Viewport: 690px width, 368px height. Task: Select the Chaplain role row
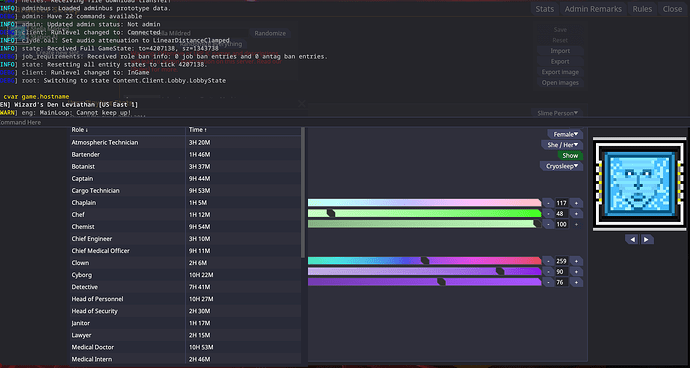[x=185, y=202]
